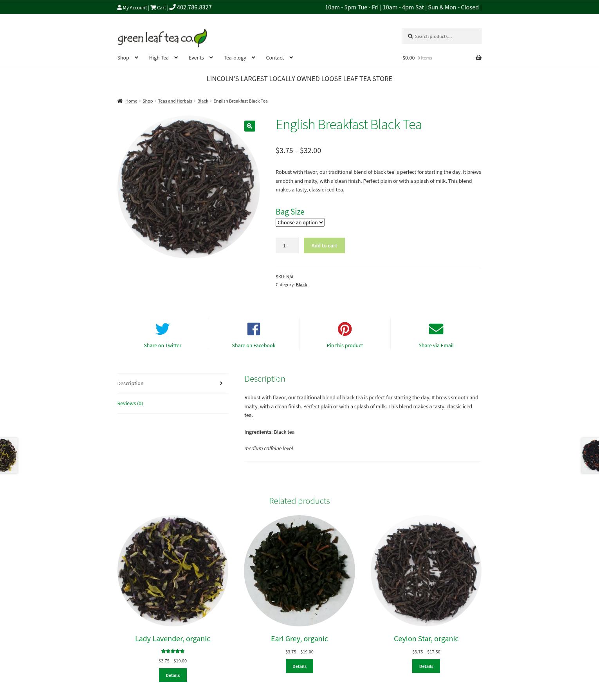Open the Bag Size option dropdown

tap(300, 222)
